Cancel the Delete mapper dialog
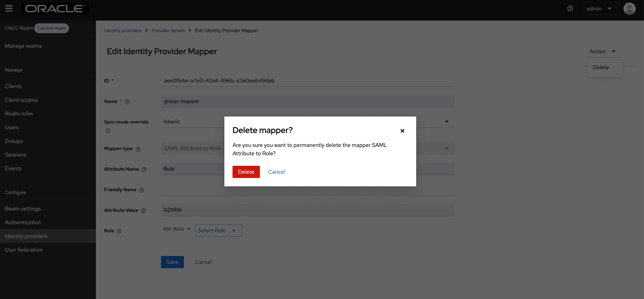This screenshot has height=299, width=644. point(276,172)
